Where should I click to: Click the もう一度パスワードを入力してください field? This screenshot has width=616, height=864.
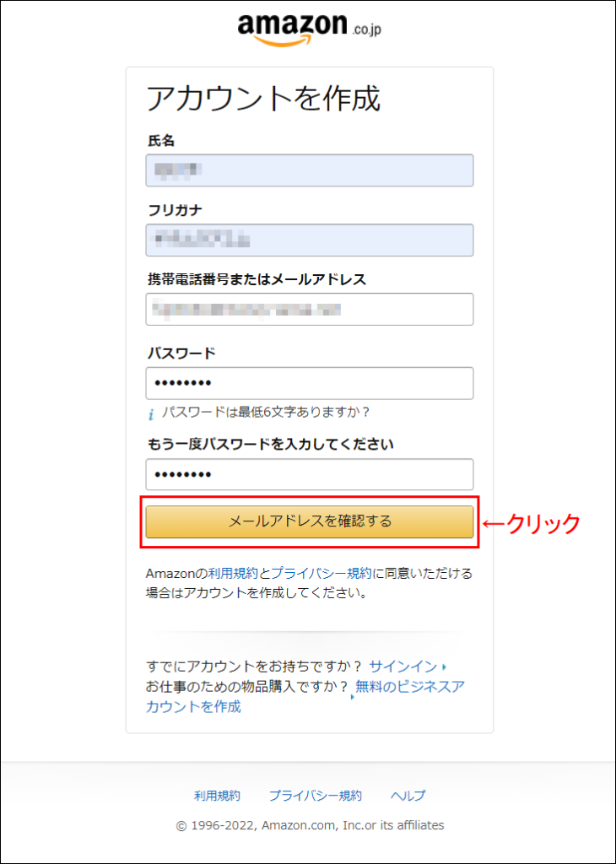[x=309, y=474]
